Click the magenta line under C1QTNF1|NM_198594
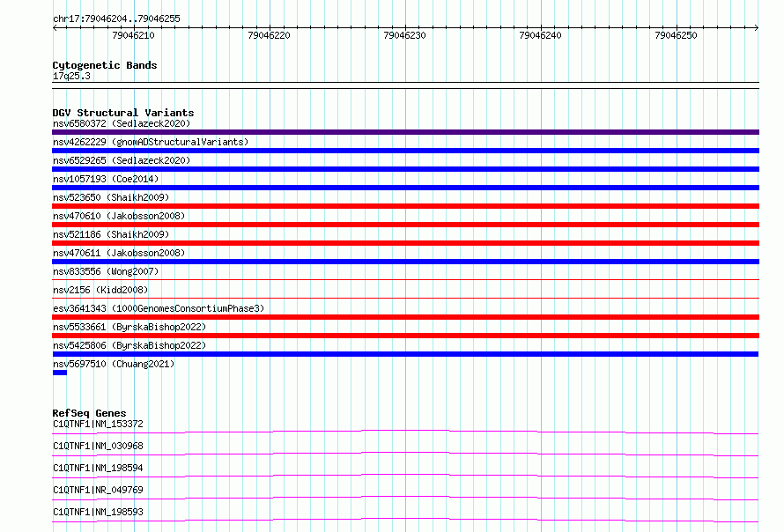The image size is (784, 532). coord(405,476)
